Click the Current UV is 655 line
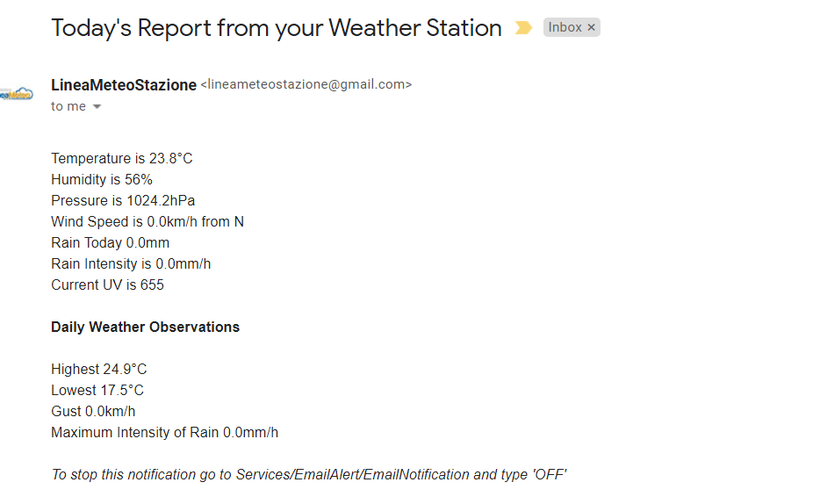 (107, 285)
